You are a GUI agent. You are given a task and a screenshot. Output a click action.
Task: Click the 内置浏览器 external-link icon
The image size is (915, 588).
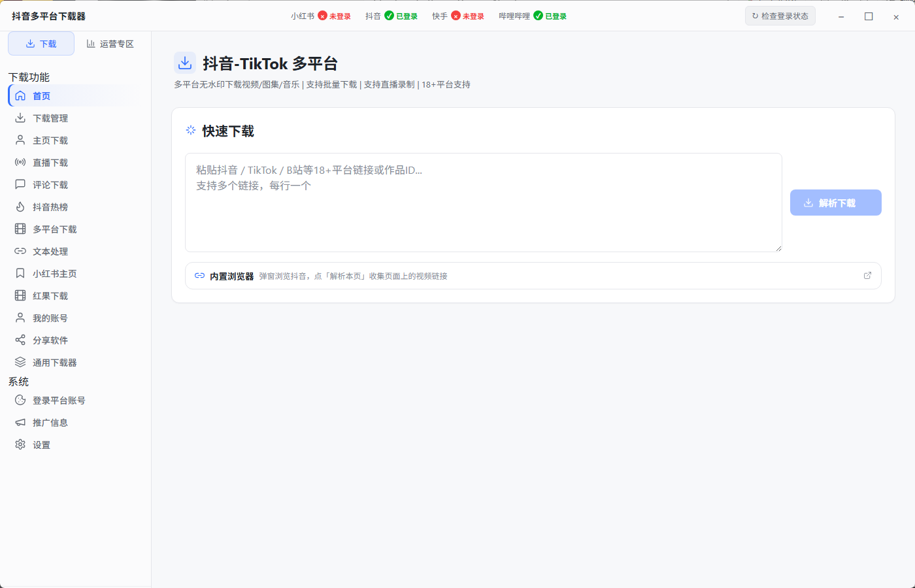(x=868, y=276)
